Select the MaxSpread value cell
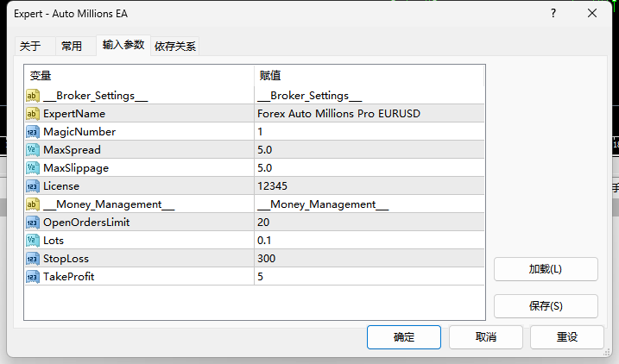 click(x=370, y=150)
